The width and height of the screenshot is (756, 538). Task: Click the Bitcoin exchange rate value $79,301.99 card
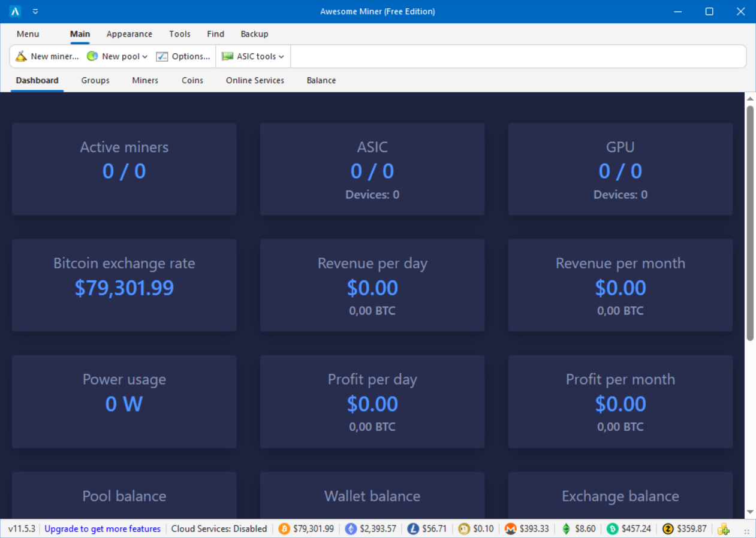(124, 285)
